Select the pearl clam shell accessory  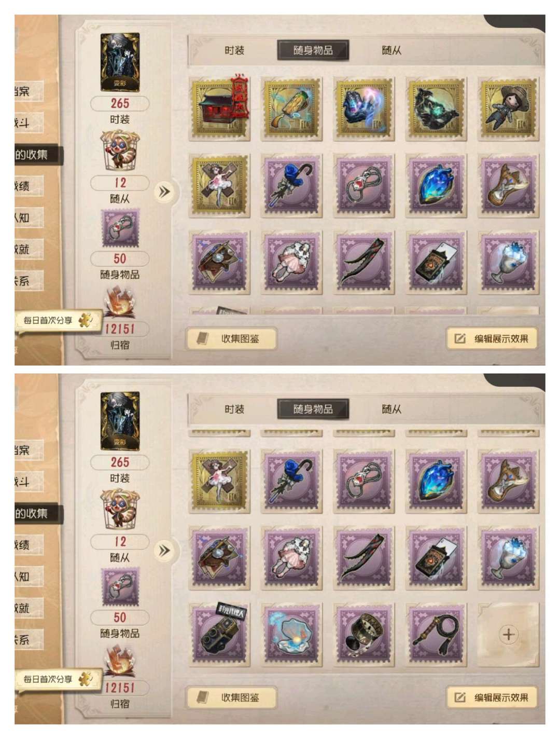tap(292, 634)
